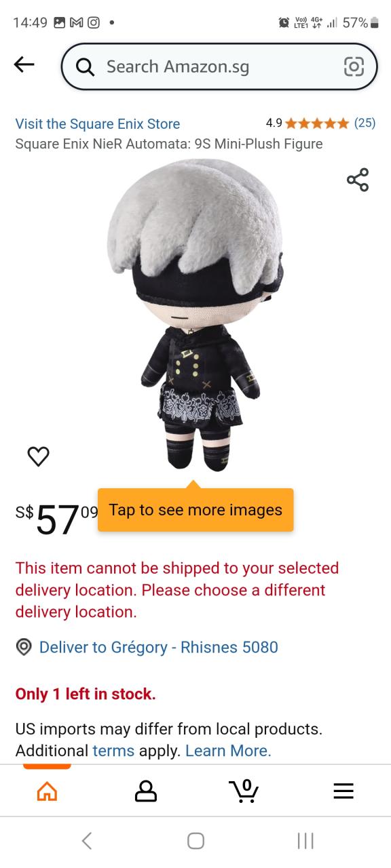The image size is (391, 868).
Task: Open the Learn More link
Action: click(228, 751)
